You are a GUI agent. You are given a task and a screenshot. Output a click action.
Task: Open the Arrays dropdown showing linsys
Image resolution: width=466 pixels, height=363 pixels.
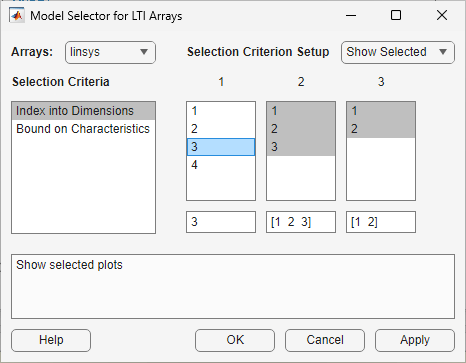110,52
